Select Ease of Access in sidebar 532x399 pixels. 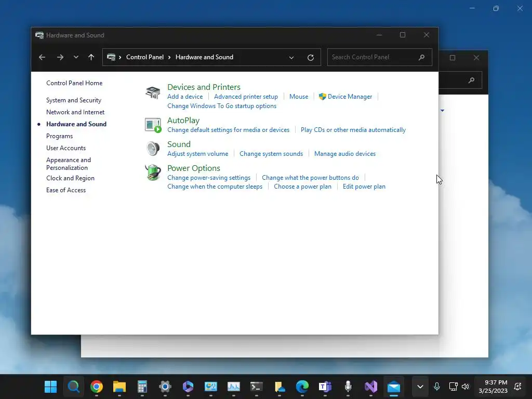[66, 190]
